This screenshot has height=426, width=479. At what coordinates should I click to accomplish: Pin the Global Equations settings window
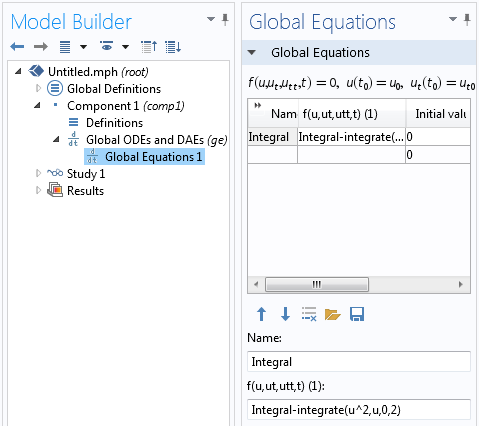tap(467, 19)
